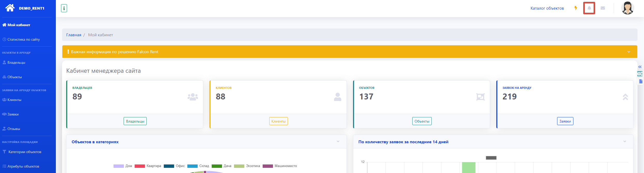Collapse the Объектов в категориях panel
The height and width of the screenshot is (173, 644).
[x=338, y=141]
